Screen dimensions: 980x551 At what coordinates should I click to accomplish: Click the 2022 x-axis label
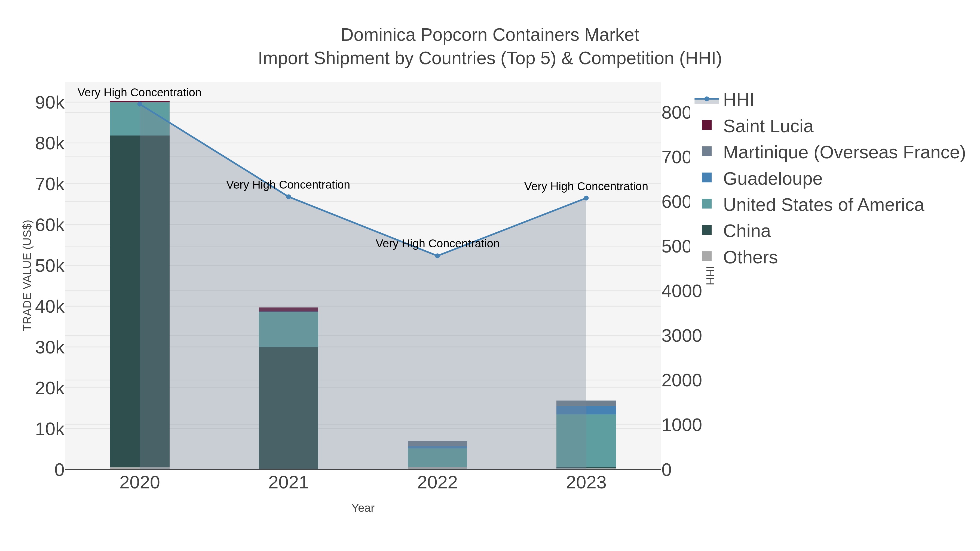coord(437,483)
